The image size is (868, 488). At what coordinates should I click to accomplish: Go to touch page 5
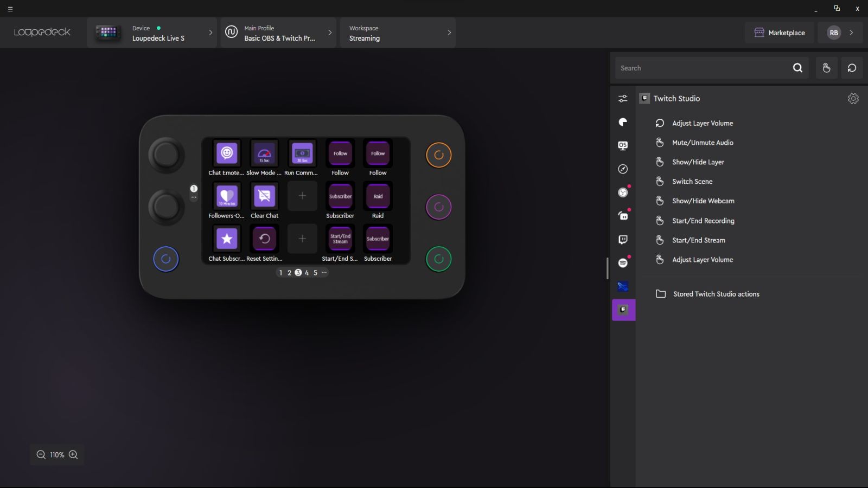point(315,273)
